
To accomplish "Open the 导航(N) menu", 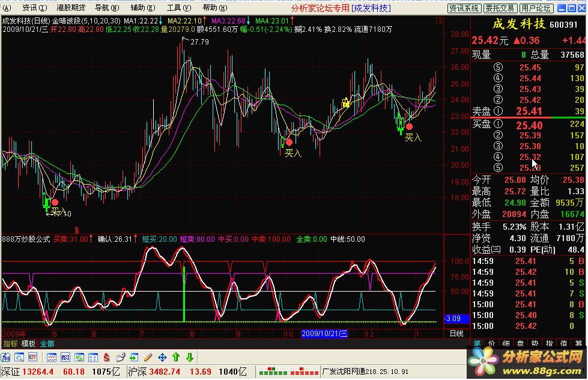I will (x=107, y=7).
